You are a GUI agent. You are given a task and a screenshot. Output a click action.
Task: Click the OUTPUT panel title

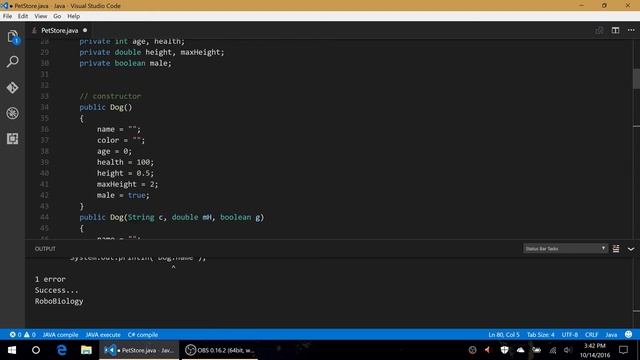point(45,249)
